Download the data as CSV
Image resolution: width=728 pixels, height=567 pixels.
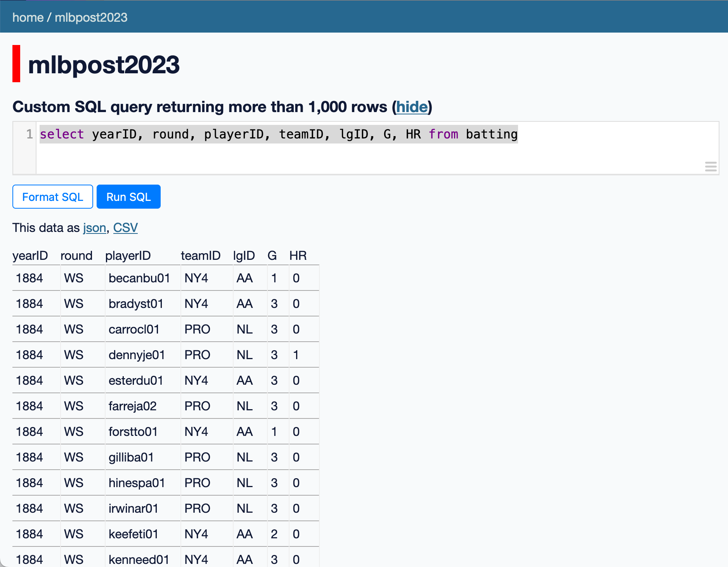[125, 228]
